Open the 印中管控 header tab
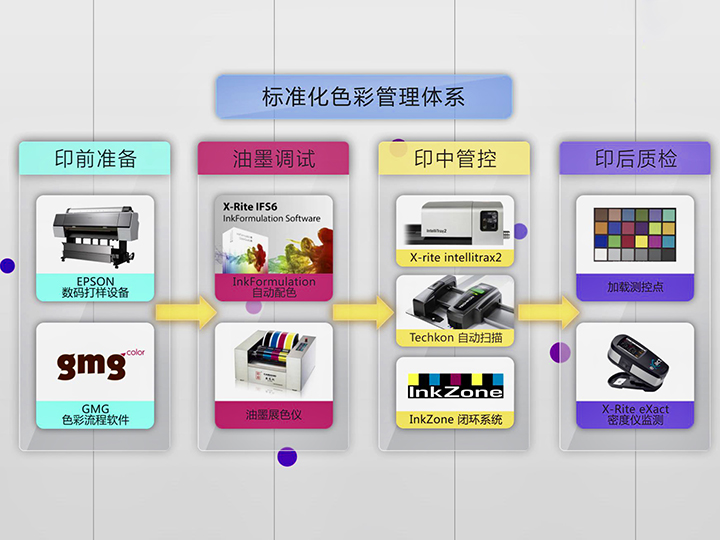Image resolution: width=720 pixels, height=540 pixels. tap(455, 158)
